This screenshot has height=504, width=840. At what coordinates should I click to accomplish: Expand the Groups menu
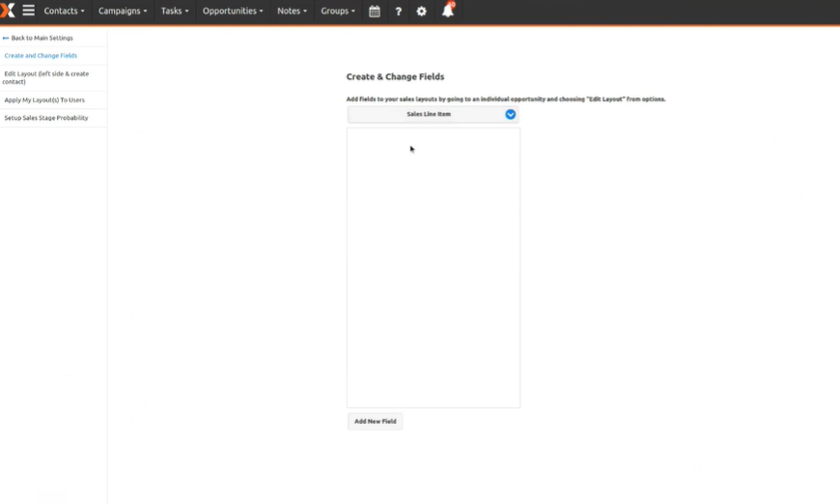pyautogui.click(x=338, y=12)
